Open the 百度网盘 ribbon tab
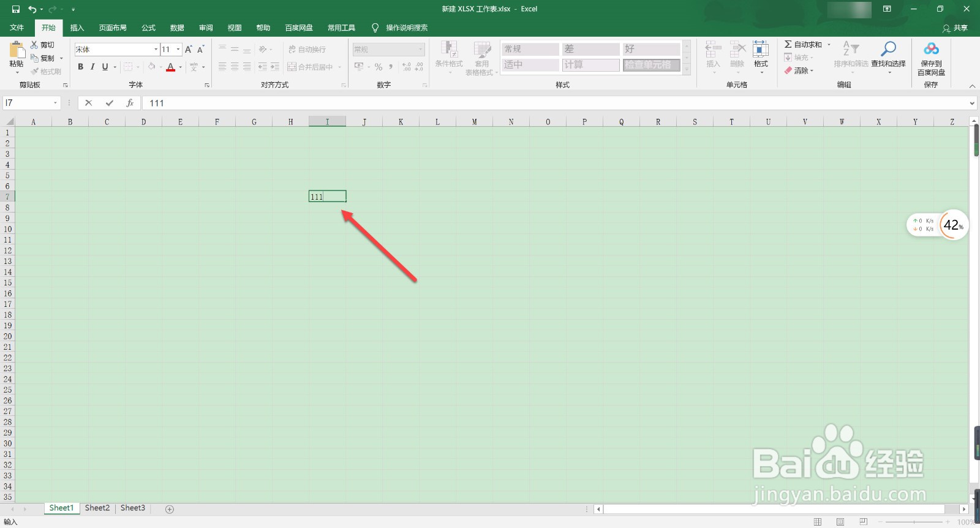 pyautogui.click(x=299, y=28)
